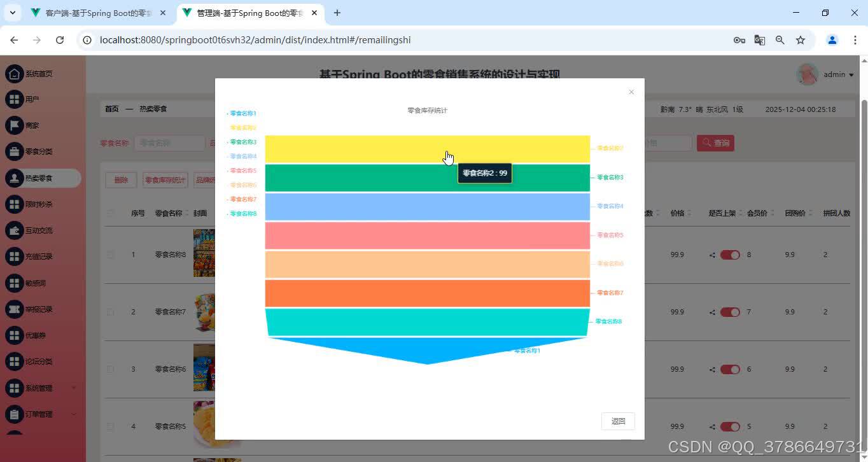Image resolution: width=868 pixels, height=462 pixels.
Task: Toggle 零食名称3 legend entry in chart
Action: (242, 142)
